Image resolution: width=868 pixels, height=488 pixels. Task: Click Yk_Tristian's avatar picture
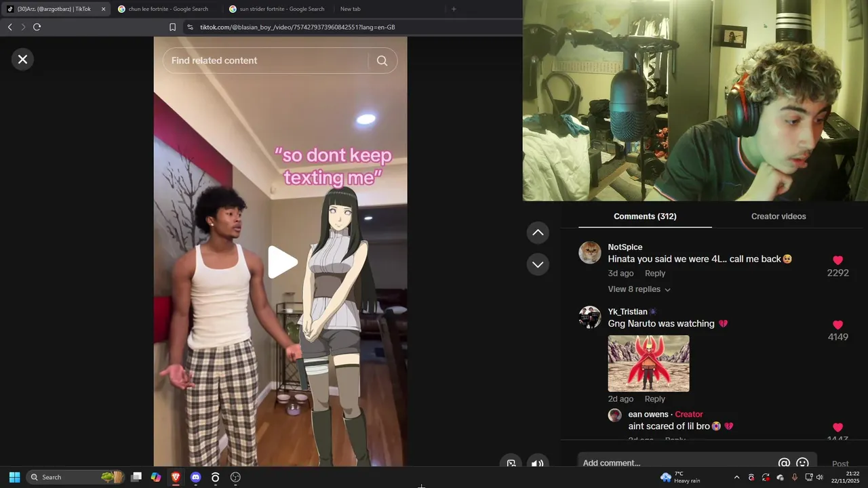point(590,317)
